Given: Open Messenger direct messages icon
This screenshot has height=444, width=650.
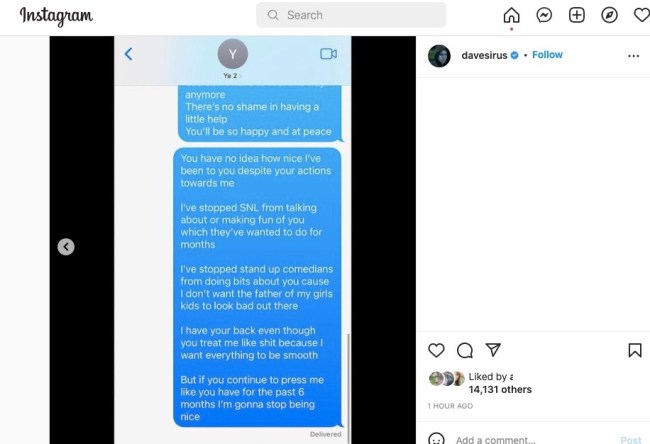Looking at the screenshot, I should coord(544,15).
